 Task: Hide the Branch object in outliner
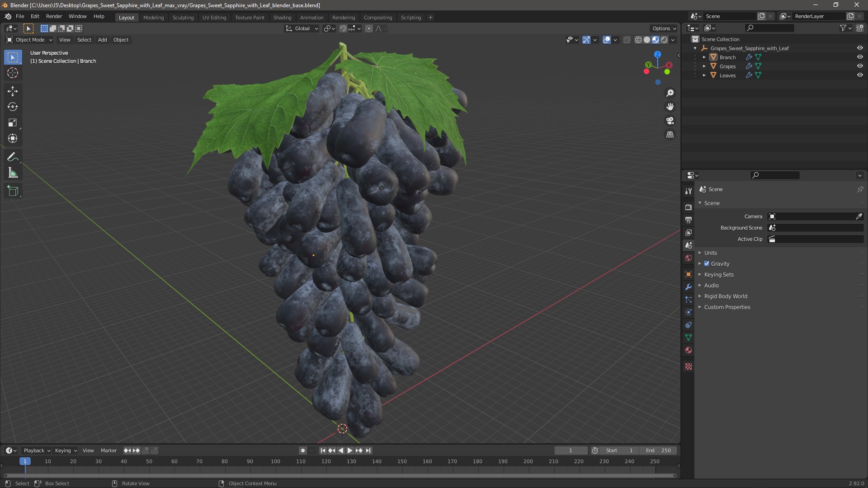(860, 57)
